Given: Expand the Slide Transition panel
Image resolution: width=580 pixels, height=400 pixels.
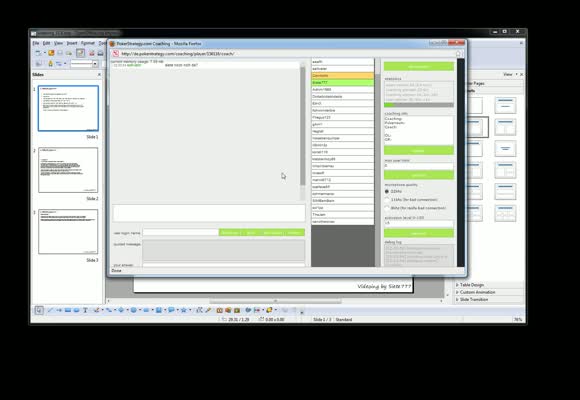Looking at the screenshot, I should click(x=472, y=299).
